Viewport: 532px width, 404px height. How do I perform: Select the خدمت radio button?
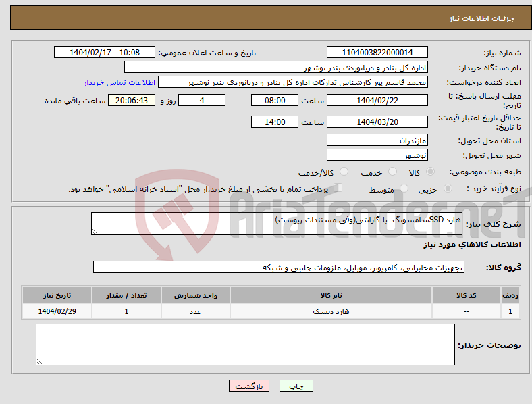392,172
